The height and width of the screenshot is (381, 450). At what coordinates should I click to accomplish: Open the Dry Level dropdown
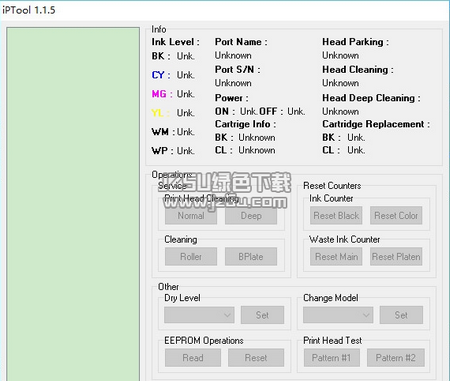(199, 315)
